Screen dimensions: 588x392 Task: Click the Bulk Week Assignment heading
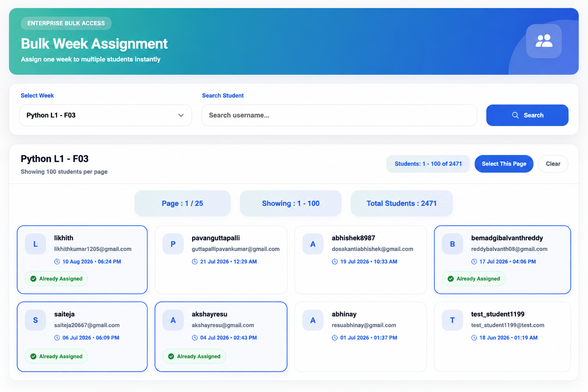94,44
